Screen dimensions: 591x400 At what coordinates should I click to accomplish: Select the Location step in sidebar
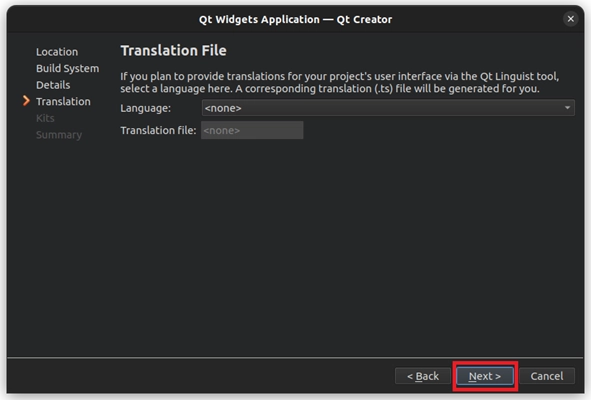point(57,52)
